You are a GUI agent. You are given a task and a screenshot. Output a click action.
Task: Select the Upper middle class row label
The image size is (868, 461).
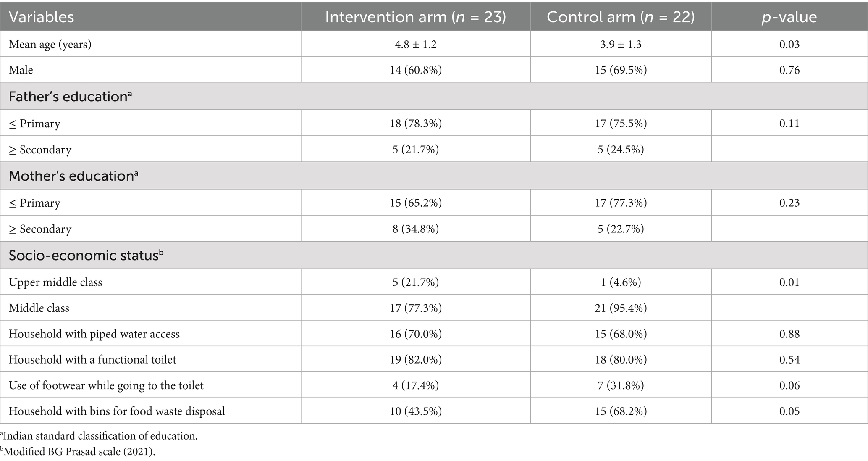pos(55,282)
